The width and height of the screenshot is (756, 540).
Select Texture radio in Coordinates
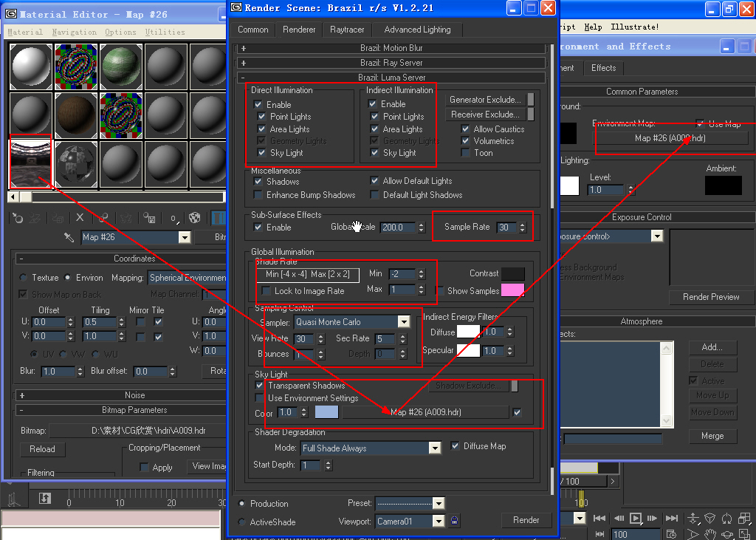click(x=23, y=278)
